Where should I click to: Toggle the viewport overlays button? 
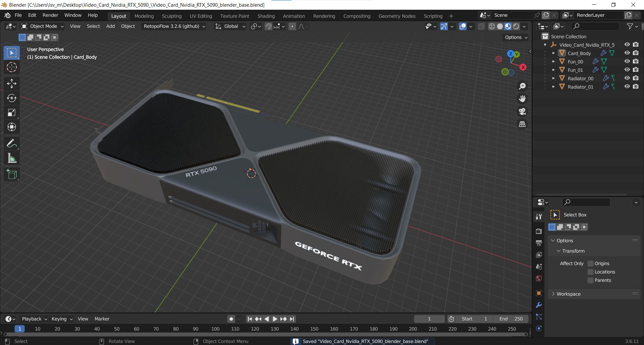(x=463, y=26)
